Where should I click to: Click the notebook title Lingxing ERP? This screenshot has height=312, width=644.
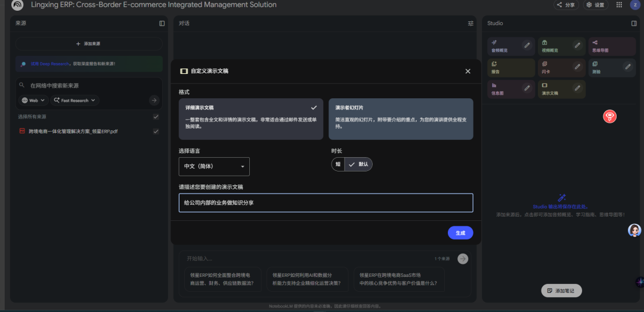pos(154,5)
